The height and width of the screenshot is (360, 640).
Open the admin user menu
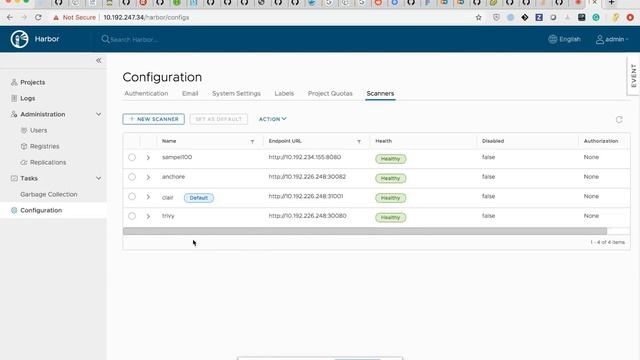pyautogui.click(x=612, y=39)
